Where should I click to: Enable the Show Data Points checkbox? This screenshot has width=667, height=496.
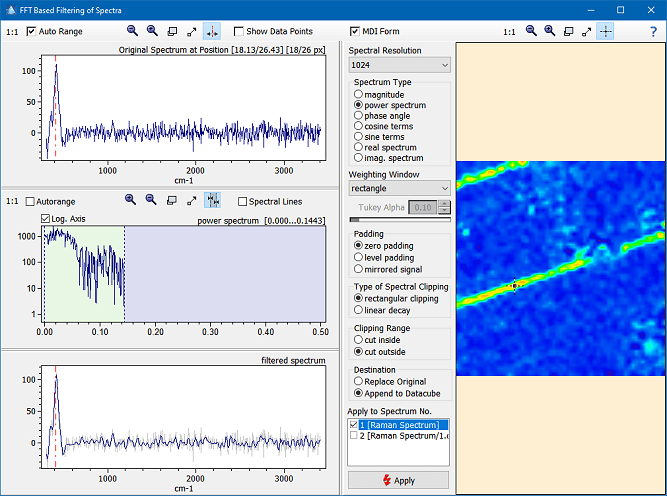[240, 32]
